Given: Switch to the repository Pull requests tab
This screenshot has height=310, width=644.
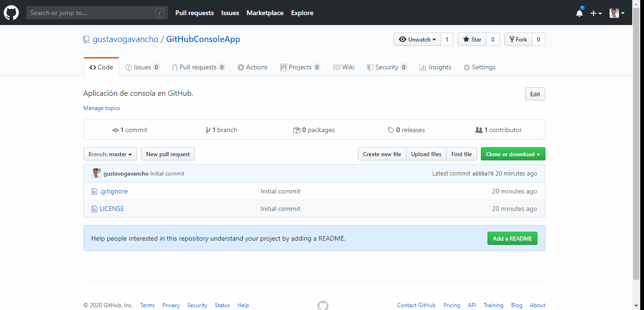Looking at the screenshot, I should 198,67.
